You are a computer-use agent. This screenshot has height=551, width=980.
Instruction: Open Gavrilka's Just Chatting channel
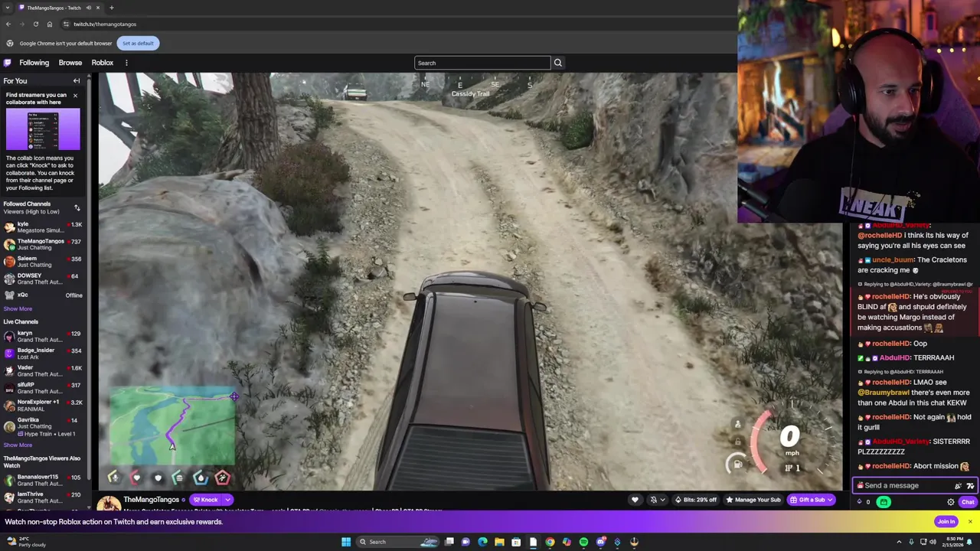[x=42, y=426]
